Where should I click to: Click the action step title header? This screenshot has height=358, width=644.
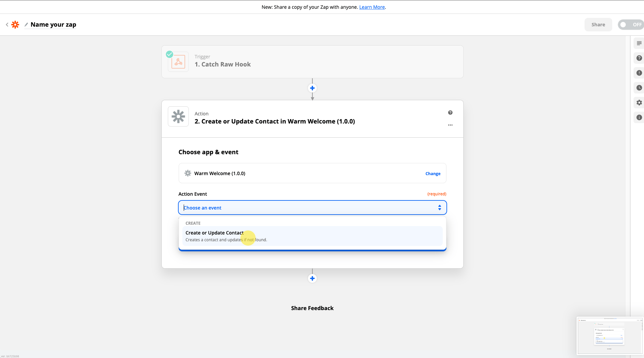275,121
